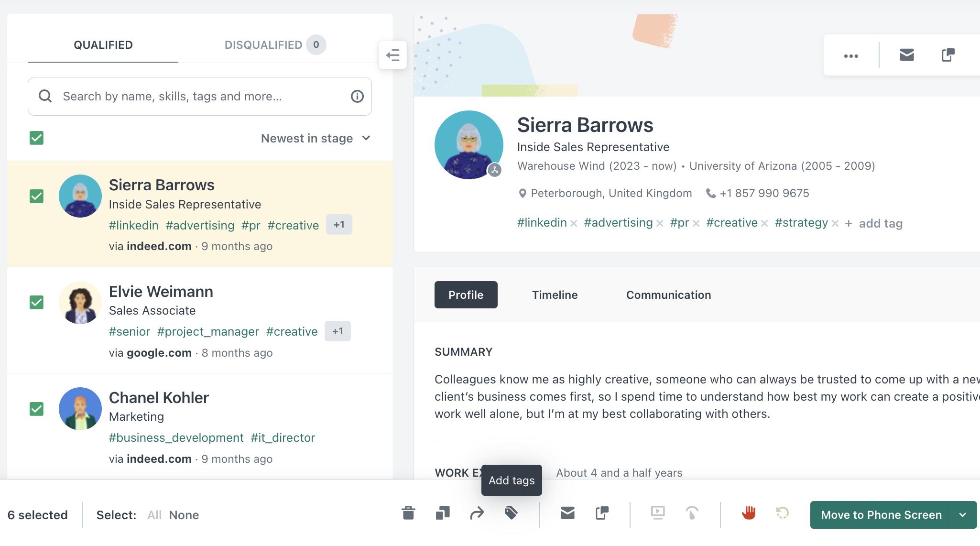Screen dimensions: 980x546
Task: Toggle the select-all checkbox above list
Action: tap(37, 138)
